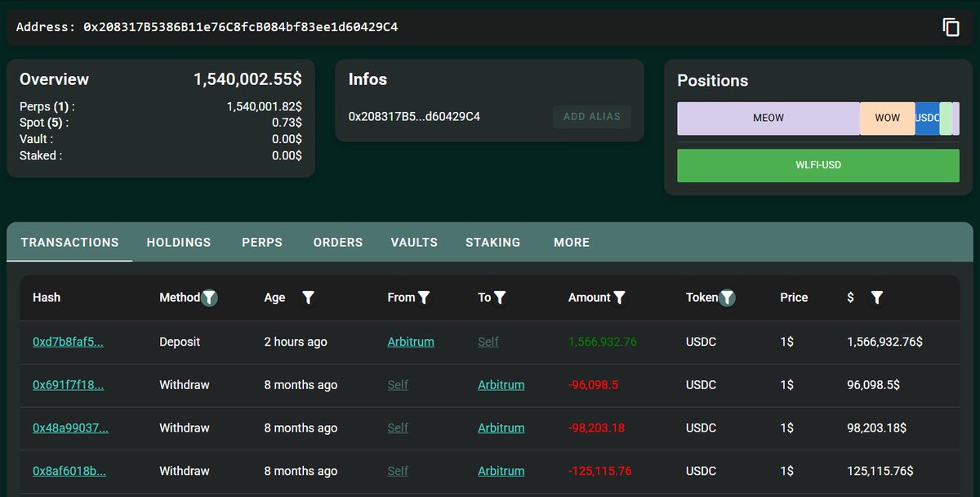Open the More tab
Screen dimensions: 980x497
[572, 243]
